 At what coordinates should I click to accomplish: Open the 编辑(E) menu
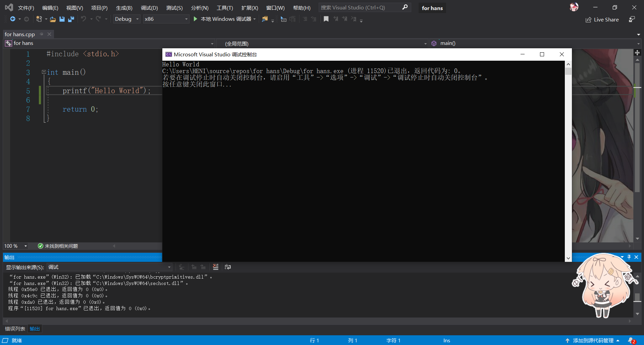[x=50, y=8]
